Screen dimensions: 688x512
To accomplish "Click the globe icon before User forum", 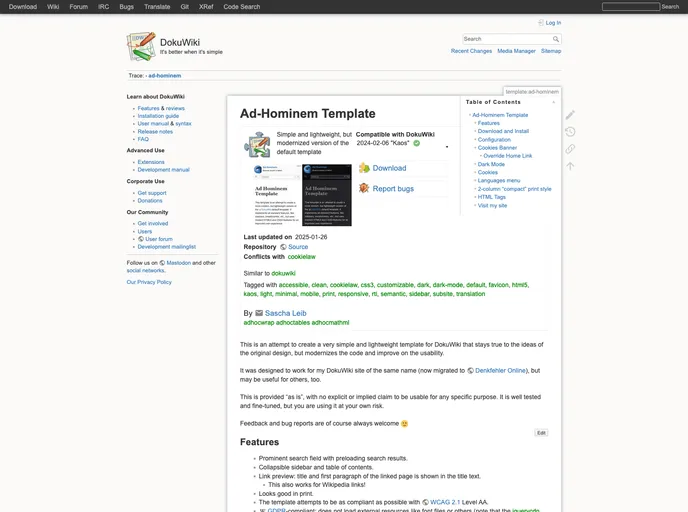I will tap(141, 239).
